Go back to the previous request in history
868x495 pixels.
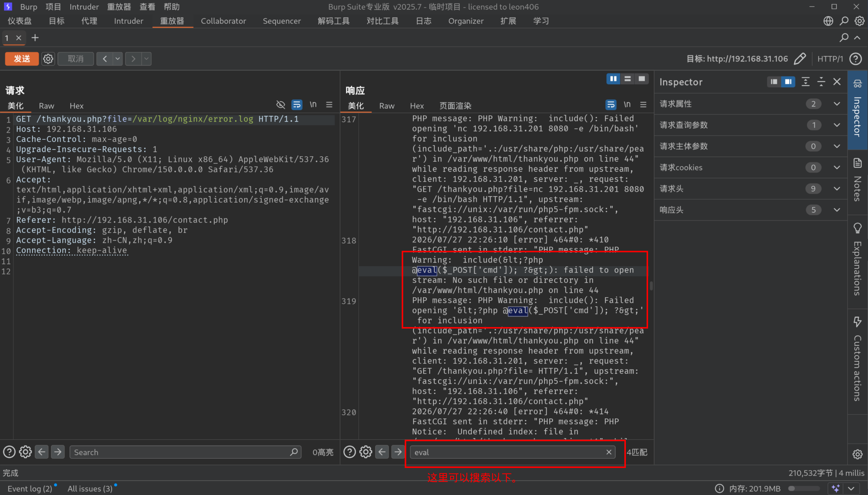[105, 59]
